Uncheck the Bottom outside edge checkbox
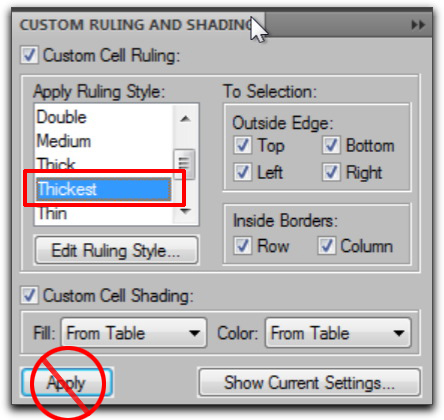The width and height of the screenshot is (444, 420). pos(331,145)
